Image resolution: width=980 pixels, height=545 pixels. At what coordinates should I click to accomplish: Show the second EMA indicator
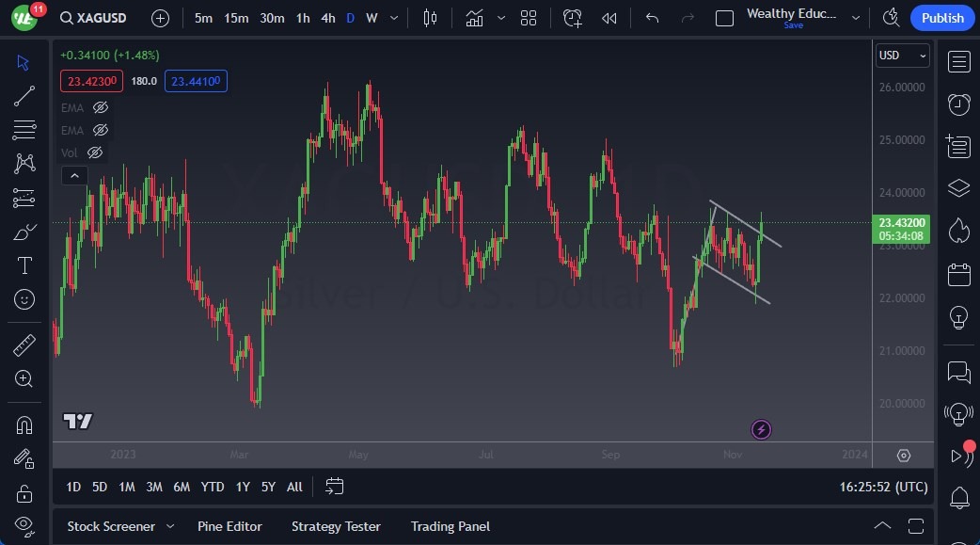tap(101, 131)
